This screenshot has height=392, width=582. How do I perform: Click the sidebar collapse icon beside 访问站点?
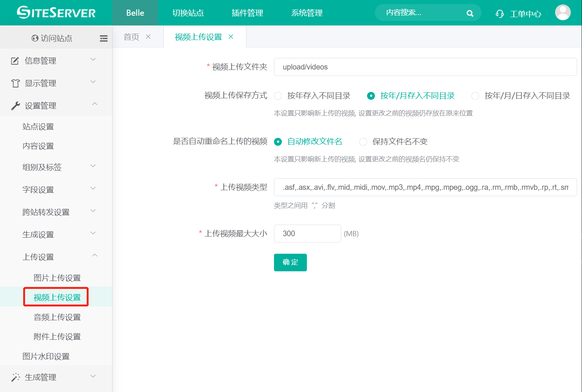point(104,38)
